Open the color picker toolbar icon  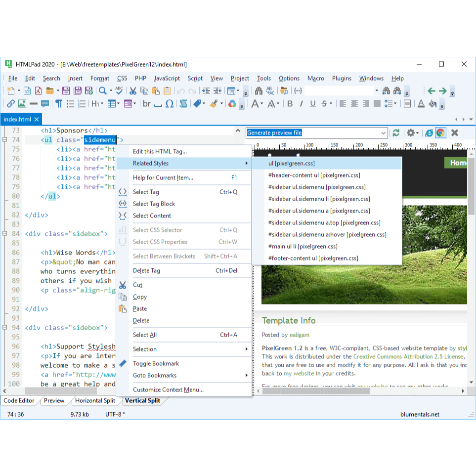(232, 104)
